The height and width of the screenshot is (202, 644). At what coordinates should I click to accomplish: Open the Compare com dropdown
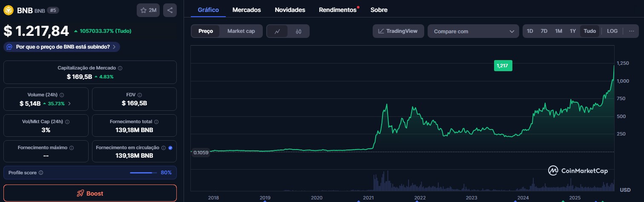[x=473, y=31]
